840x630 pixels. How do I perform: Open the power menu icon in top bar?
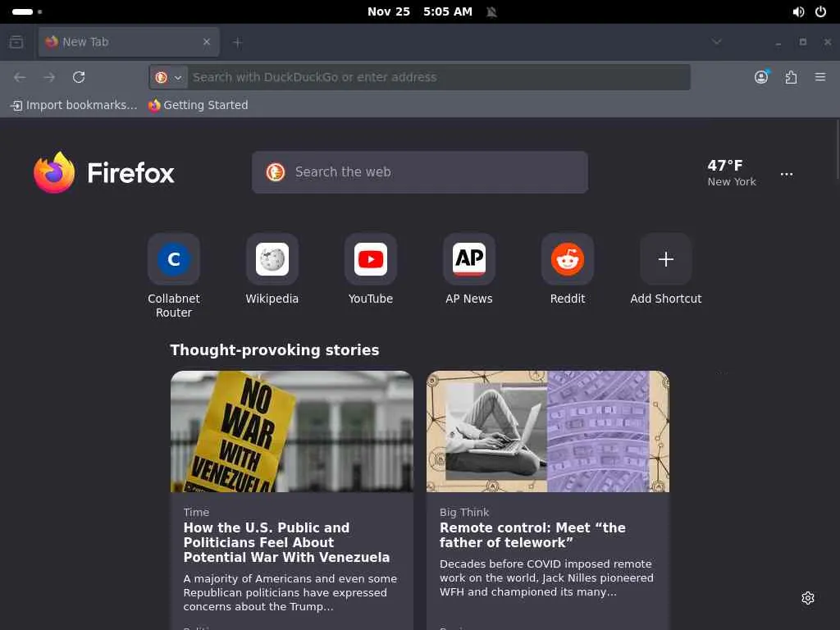pyautogui.click(x=820, y=11)
